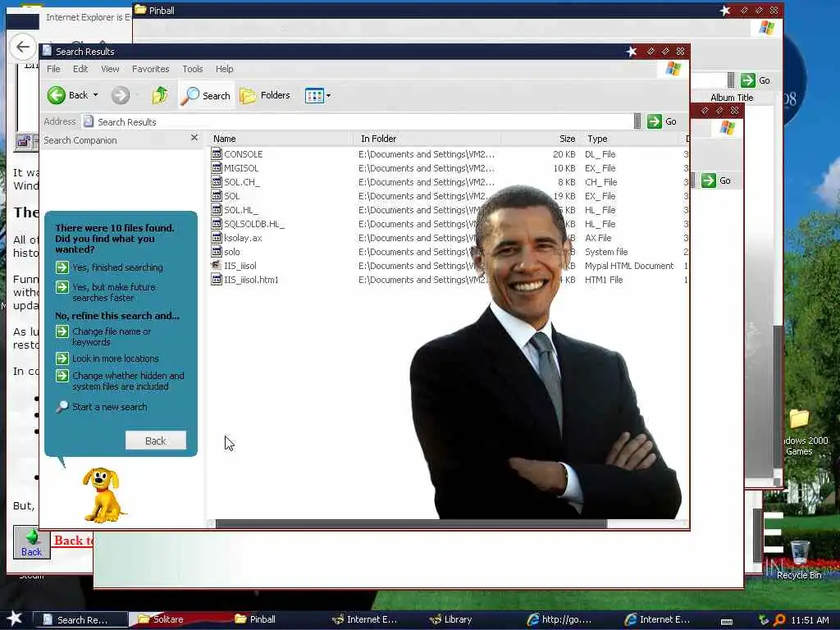840x630 pixels.
Task: Choose 'Yes, but make future searches faster'
Action: click(106, 292)
